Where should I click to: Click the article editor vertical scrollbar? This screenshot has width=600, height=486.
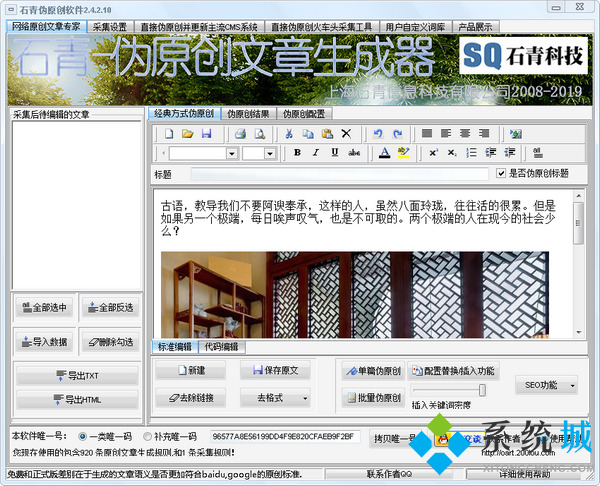[579, 264]
